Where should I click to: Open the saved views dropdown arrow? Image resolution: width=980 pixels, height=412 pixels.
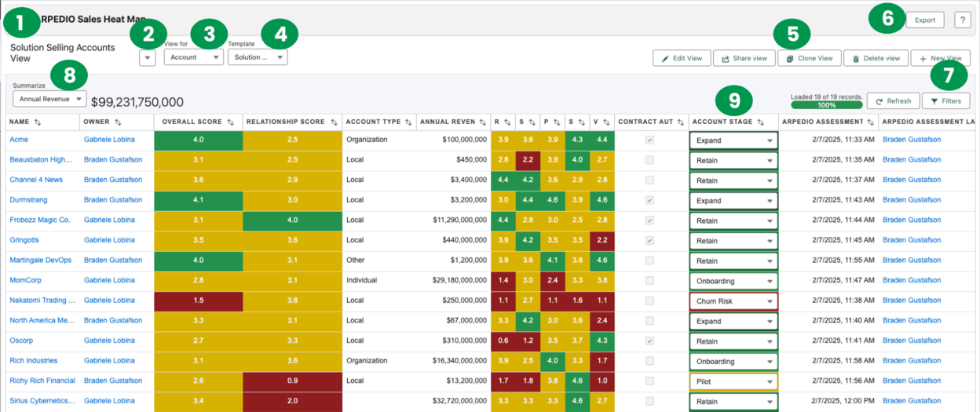[x=148, y=57]
